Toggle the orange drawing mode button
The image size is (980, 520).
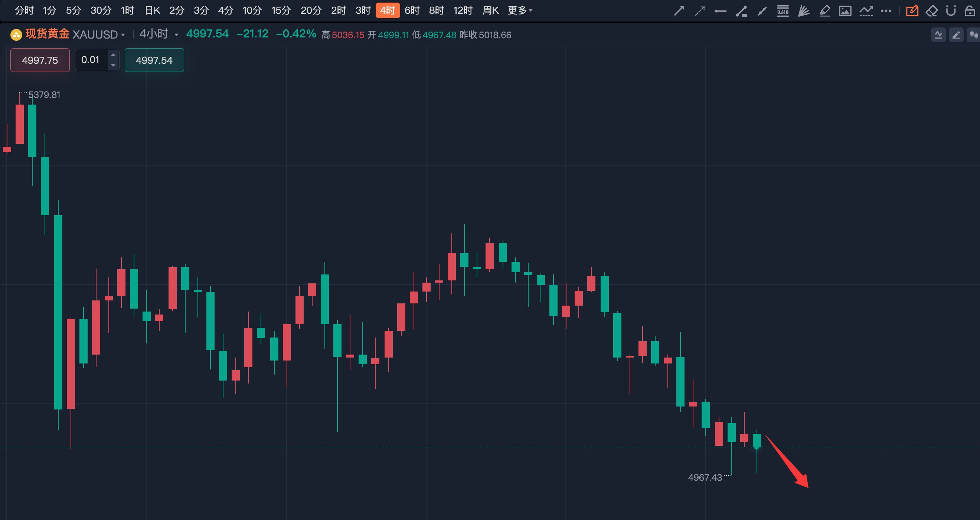912,11
